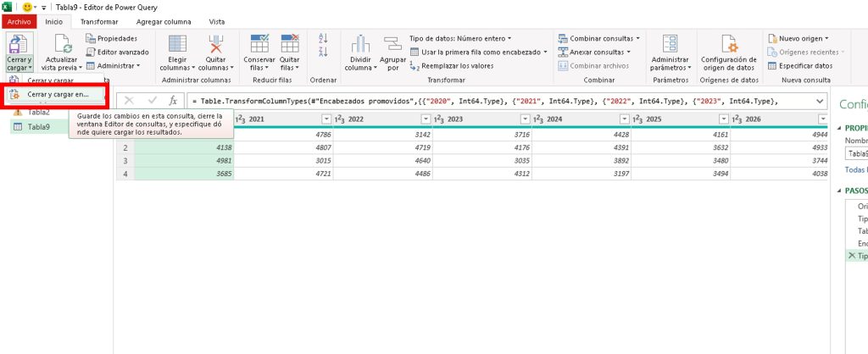
Task: Switch to the Inicio tab
Action: 54,22
